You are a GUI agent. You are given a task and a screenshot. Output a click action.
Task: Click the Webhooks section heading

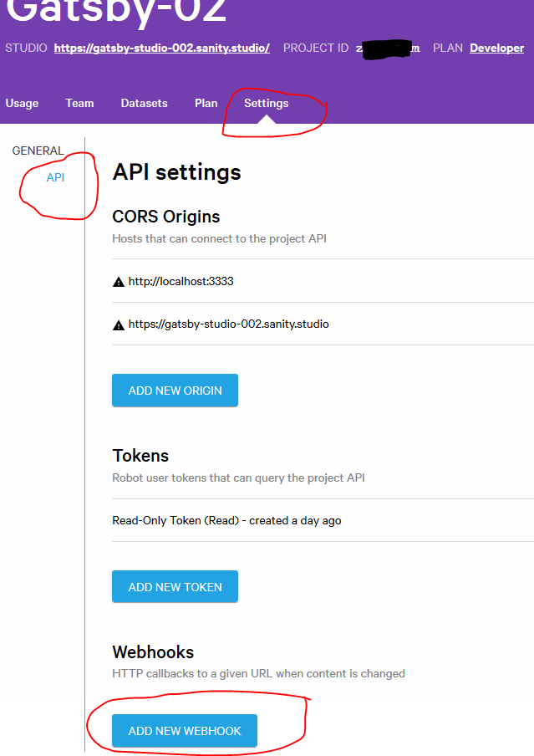tap(153, 651)
